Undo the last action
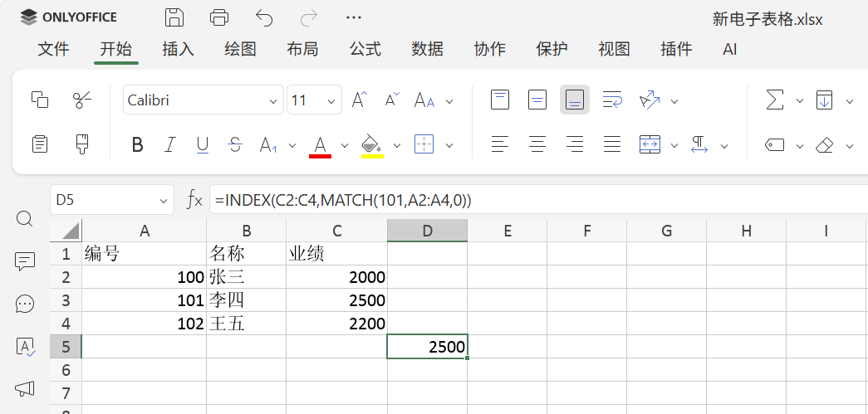Image resolution: width=868 pixels, height=414 pixels. tap(264, 18)
